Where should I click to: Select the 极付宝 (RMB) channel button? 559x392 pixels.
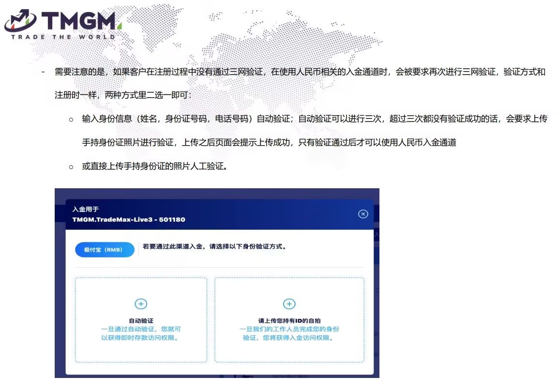105,250
